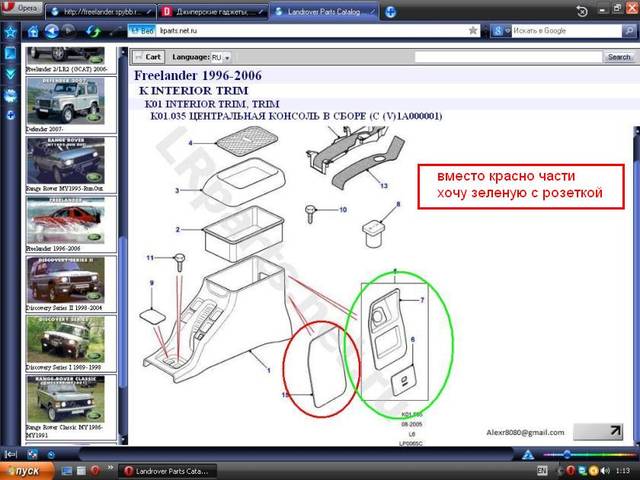
Task: Open K01.035 ЦЕНТРАЛЬНАЯ КОНСОЛЬ В СБОРЕ link
Action: pos(296,116)
